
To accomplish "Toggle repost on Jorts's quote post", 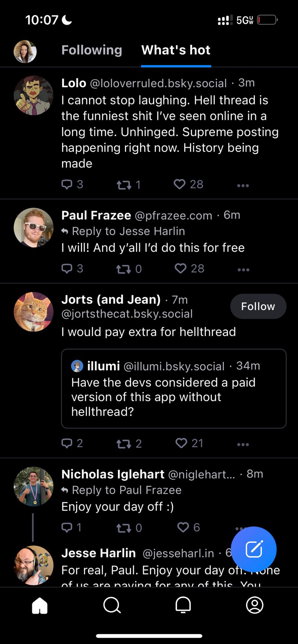I will [129, 444].
